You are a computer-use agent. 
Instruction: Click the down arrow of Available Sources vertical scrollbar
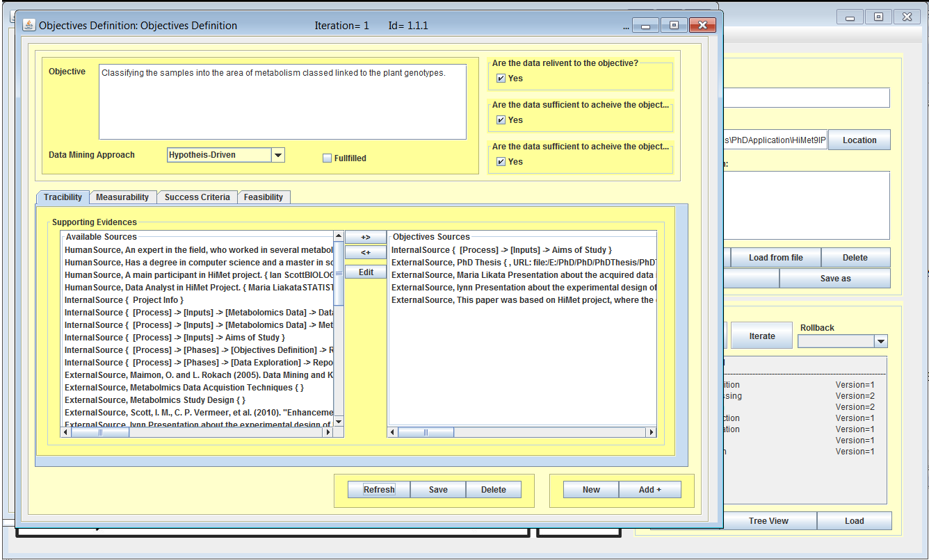point(339,421)
